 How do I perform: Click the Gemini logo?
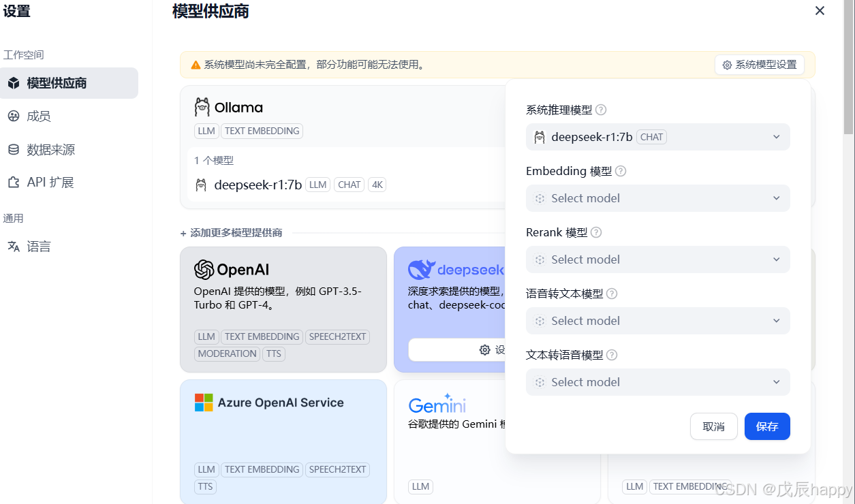pyautogui.click(x=437, y=403)
